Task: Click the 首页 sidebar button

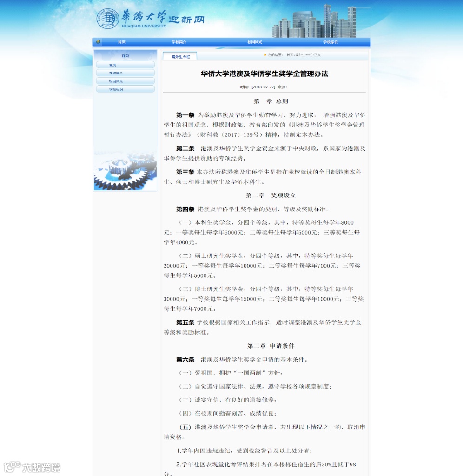Action: [125, 65]
